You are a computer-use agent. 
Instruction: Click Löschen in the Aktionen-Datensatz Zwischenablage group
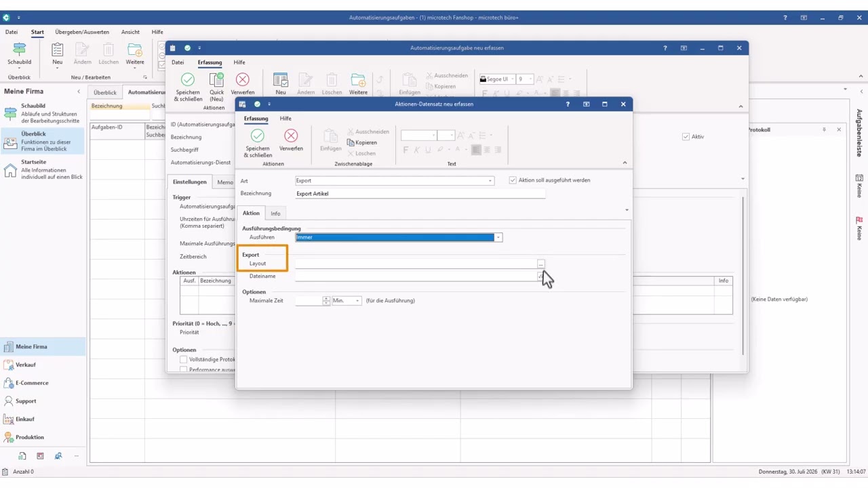361,153
